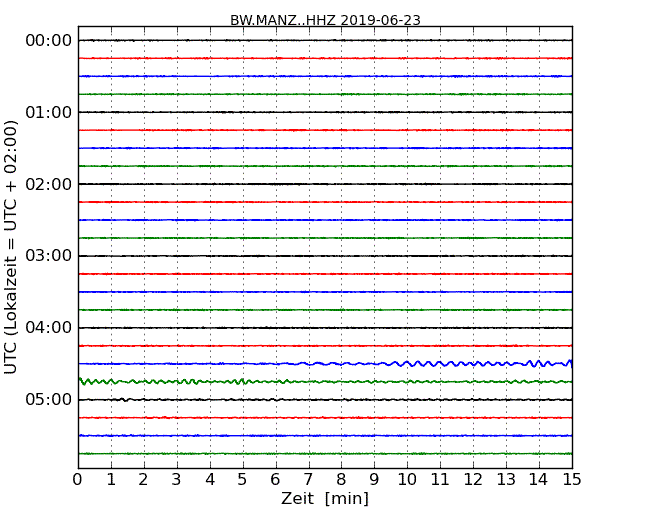Image resolution: width=650 pixels, height=520 pixels.
Task: Click the Zeit [min] x-axis label
Action: (325, 498)
